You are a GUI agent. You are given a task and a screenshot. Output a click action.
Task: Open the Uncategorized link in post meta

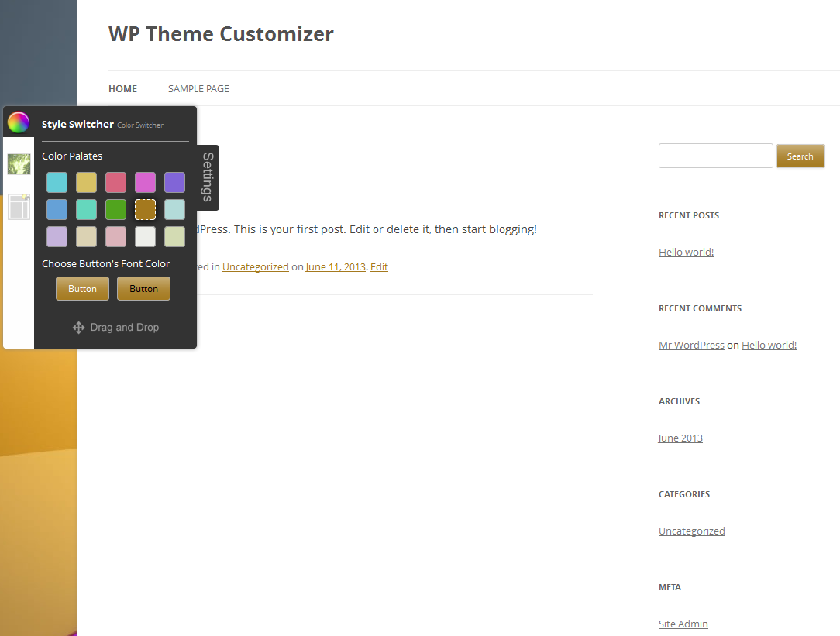coord(256,266)
